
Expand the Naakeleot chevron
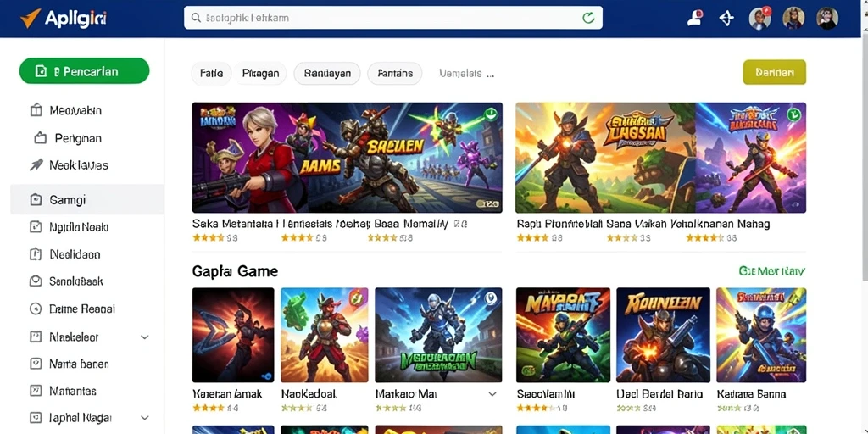point(144,337)
